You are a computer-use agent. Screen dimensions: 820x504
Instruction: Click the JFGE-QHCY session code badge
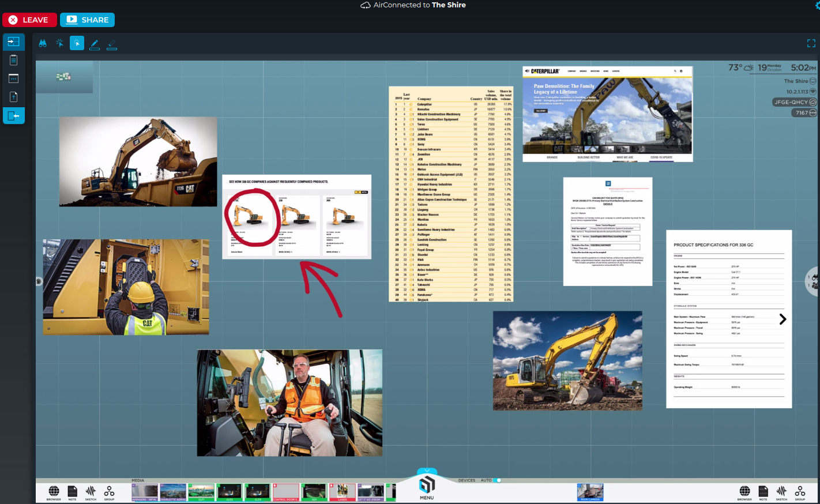(x=795, y=102)
